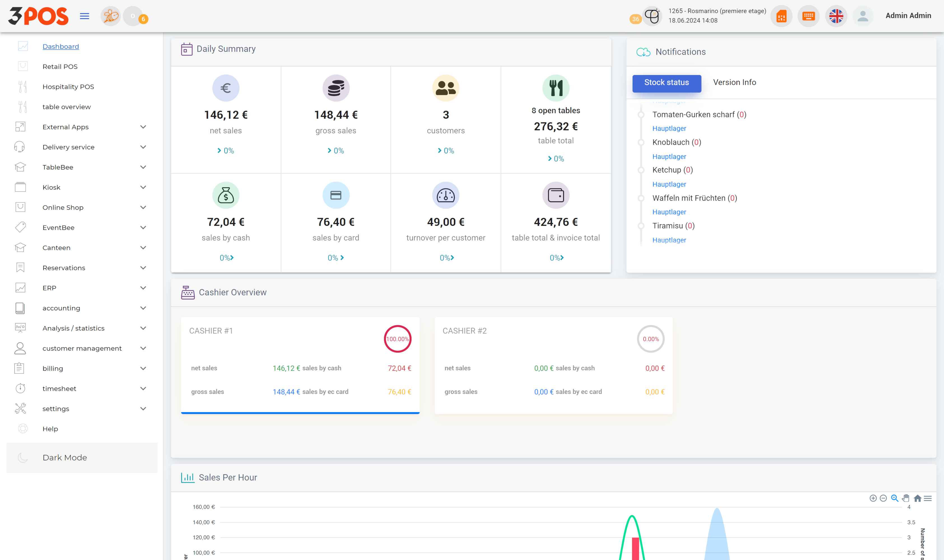Viewport: 944px width, 560px height.
Task: Open the UK flag language selector
Action: coord(836,16)
